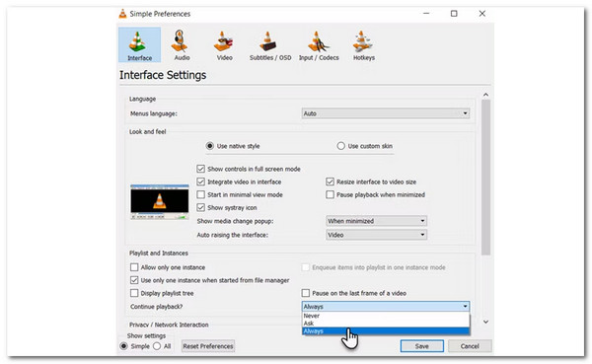Open Auto raising the interface dropdown

pyautogui.click(x=377, y=235)
